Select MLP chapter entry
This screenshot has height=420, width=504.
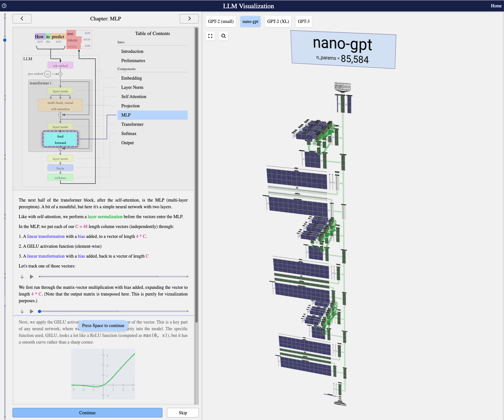click(153, 115)
